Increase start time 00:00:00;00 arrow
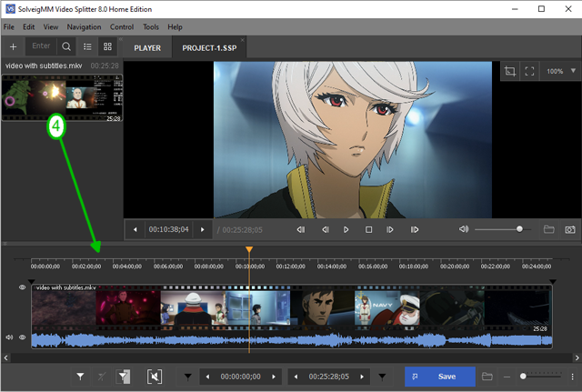 (x=274, y=377)
